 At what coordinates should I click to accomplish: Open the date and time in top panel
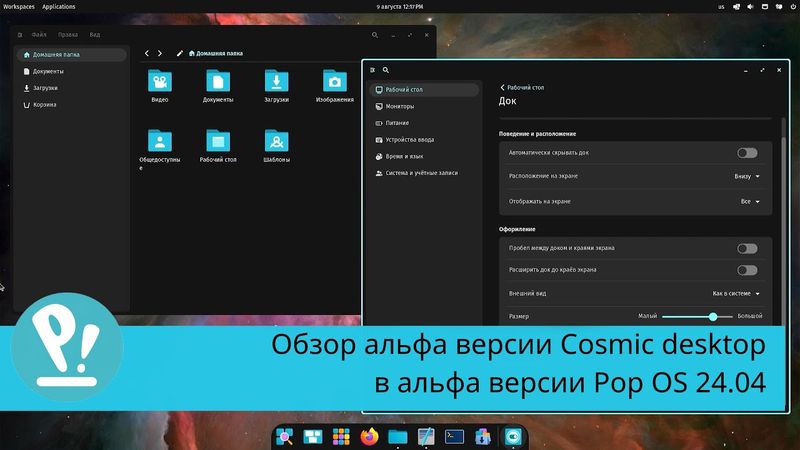(x=399, y=7)
